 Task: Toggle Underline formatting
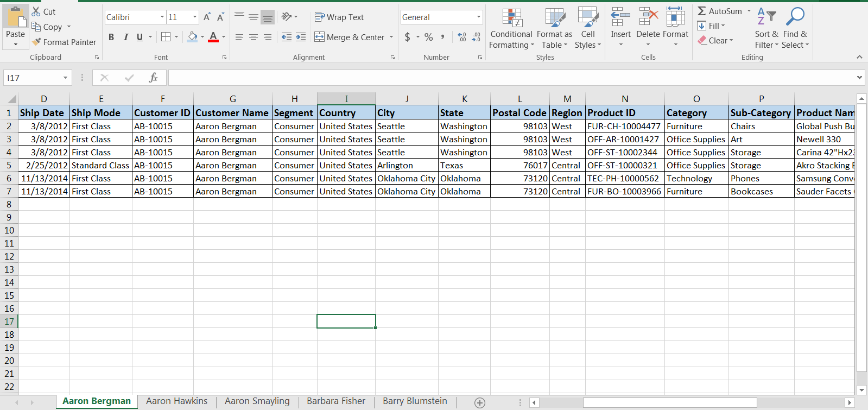tap(140, 37)
